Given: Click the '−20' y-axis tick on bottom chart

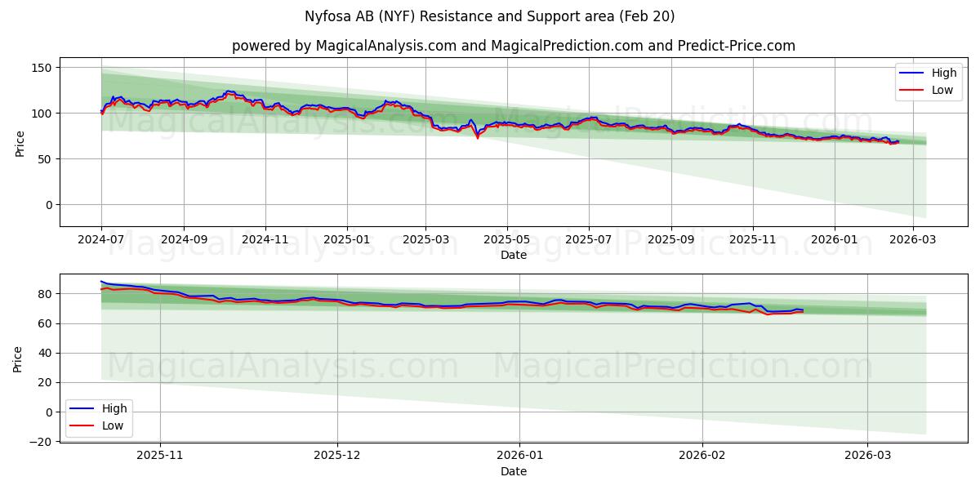Looking at the screenshot, I should pyautogui.click(x=42, y=442).
